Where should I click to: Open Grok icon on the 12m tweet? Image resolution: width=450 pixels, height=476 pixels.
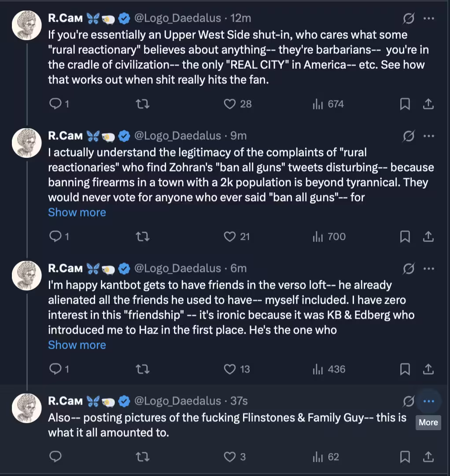(x=408, y=19)
